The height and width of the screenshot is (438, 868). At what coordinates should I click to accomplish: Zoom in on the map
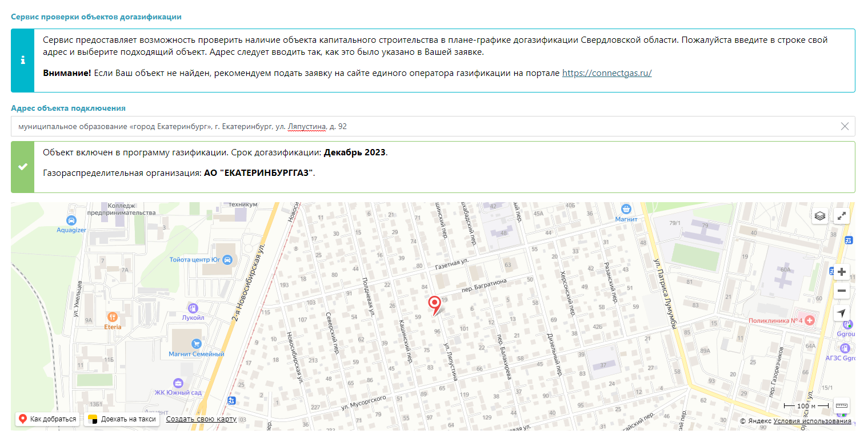tap(841, 272)
